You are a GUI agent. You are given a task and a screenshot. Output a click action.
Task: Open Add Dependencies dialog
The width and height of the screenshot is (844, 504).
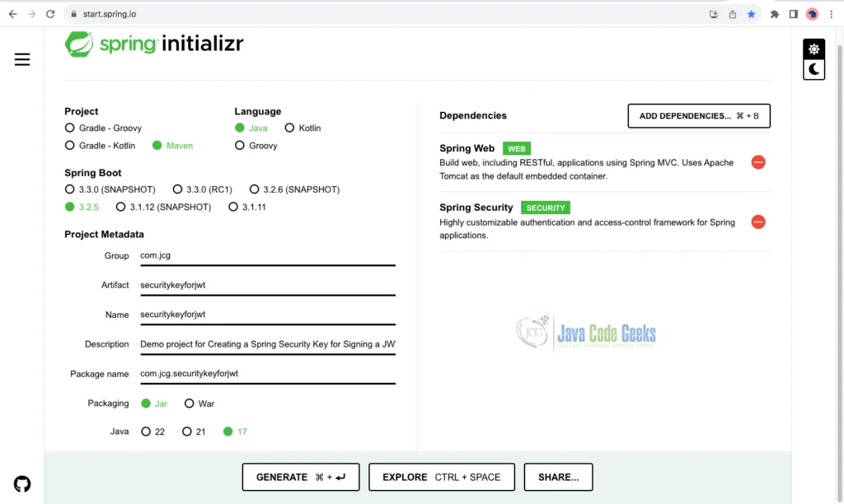[699, 115]
